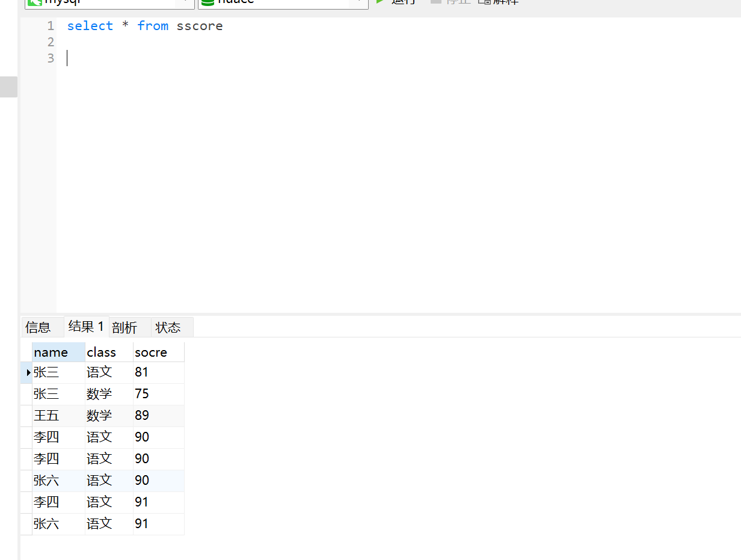Screen dimensions: 741x560
Task: Select 张三 cell in the score 75 row
Action: click(58, 395)
